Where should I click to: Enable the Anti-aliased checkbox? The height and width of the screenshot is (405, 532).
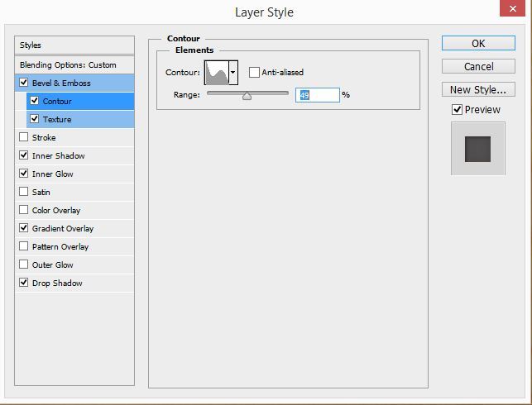point(255,73)
